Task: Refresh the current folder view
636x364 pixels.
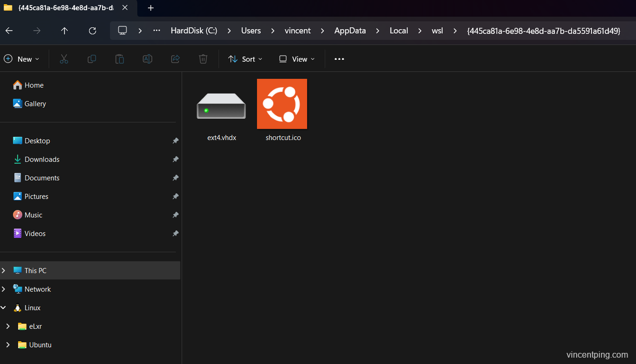Action: [92, 31]
